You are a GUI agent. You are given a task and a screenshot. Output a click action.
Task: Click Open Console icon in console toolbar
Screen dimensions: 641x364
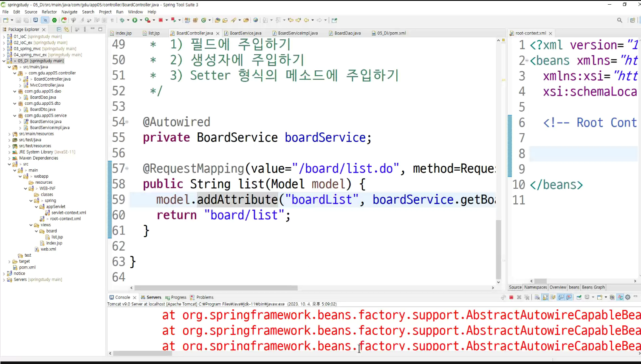[x=599, y=297]
